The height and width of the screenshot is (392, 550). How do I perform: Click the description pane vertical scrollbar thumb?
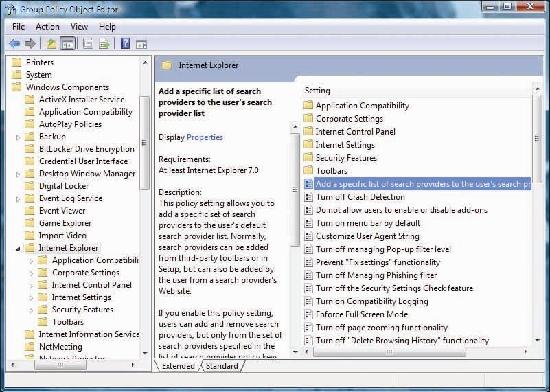pyautogui.click(x=295, y=189)
